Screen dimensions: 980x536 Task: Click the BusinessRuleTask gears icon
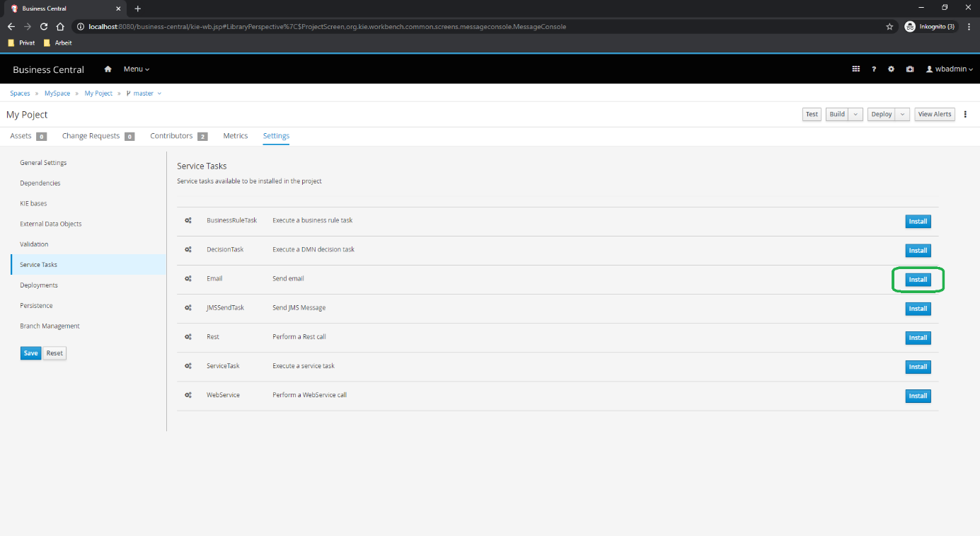click(x=188, y=220)
